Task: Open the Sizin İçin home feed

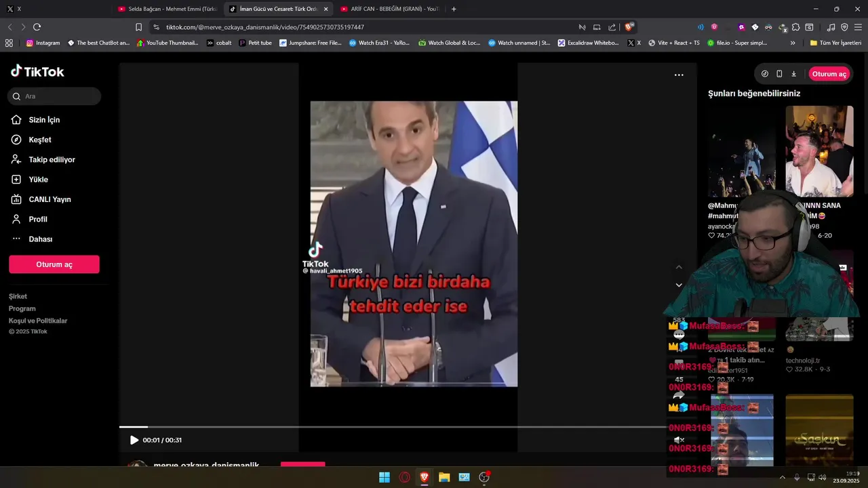Action: coord(44,120)
